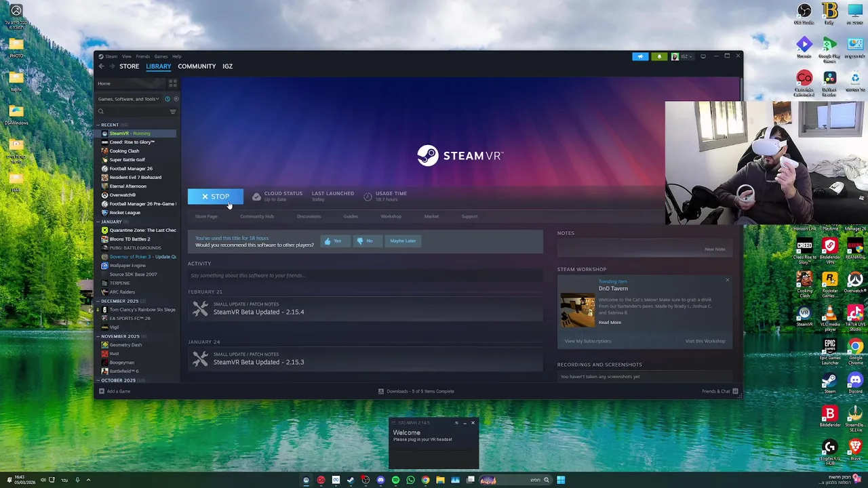The image size is (868, 488).
Task: Switch library to grid view icon
Action: click(173, 83)
